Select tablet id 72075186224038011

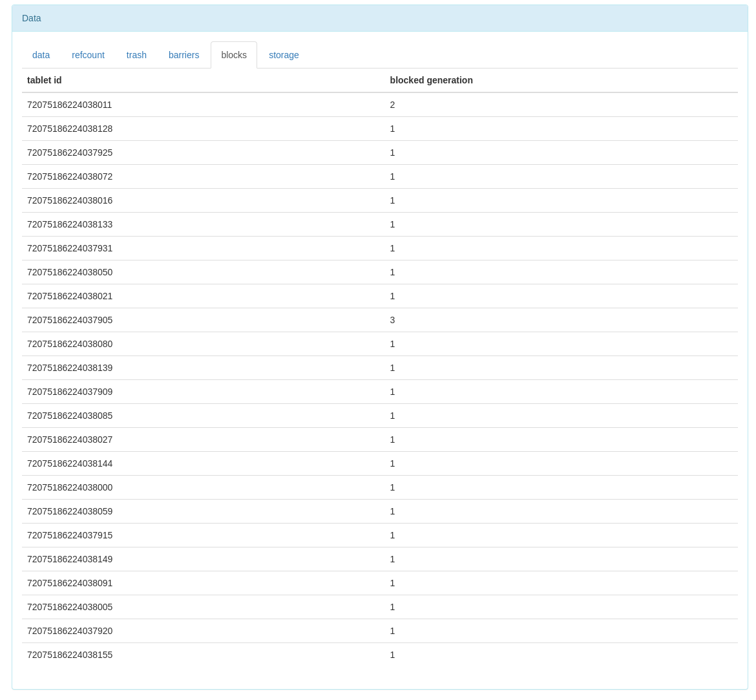pos(70,105)
